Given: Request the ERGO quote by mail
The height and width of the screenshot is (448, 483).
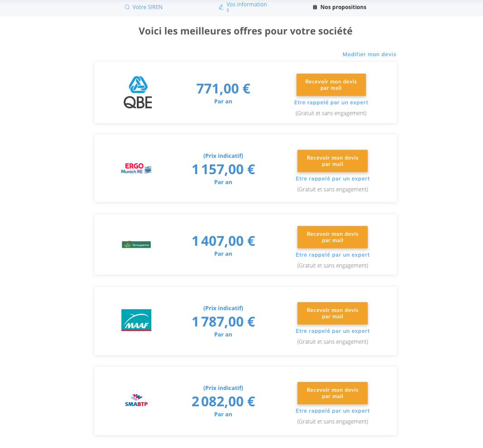Looking at the screenshot, I should pos(332,161).
